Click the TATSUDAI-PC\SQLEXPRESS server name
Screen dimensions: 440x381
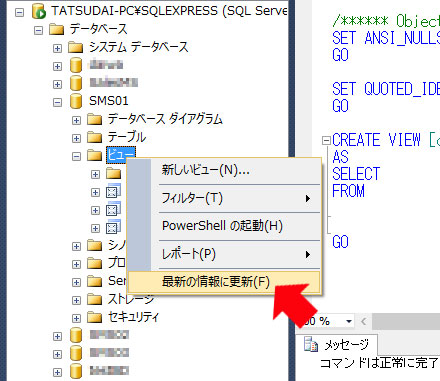pyautogui.click(x=169, y=11)
